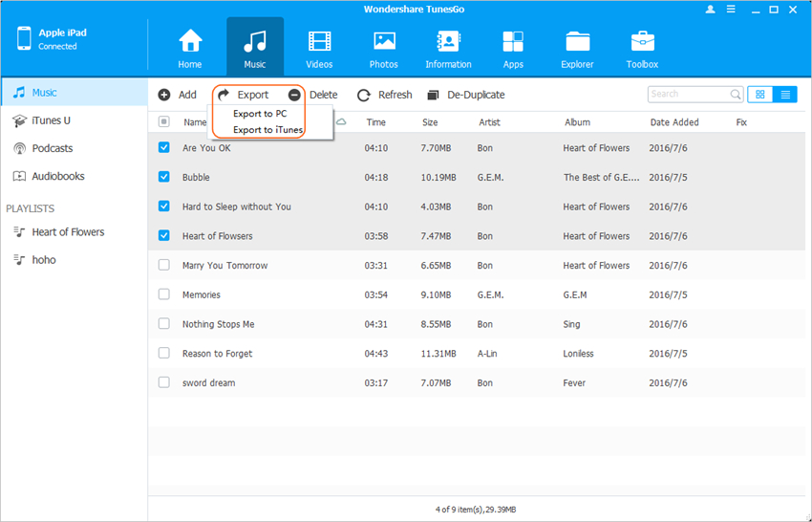Open the Toolbox icon
Image resolution: width=812 pixels, height=522 pixels.
click(x=642, y=42)
